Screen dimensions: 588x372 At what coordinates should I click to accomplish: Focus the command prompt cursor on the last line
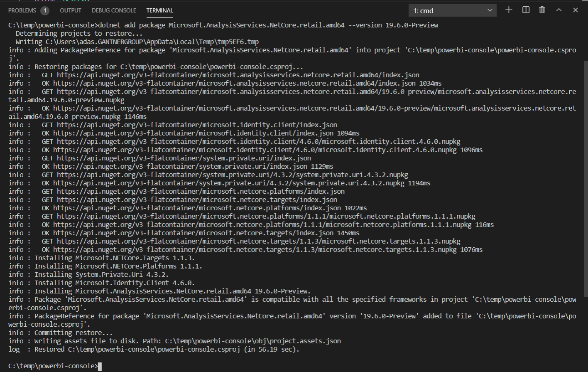tap(100, 366)
